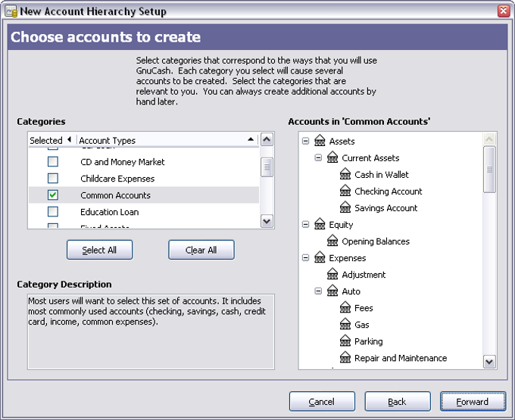
Task: Select the CD and Money Market row
Action: pos(144,161)
